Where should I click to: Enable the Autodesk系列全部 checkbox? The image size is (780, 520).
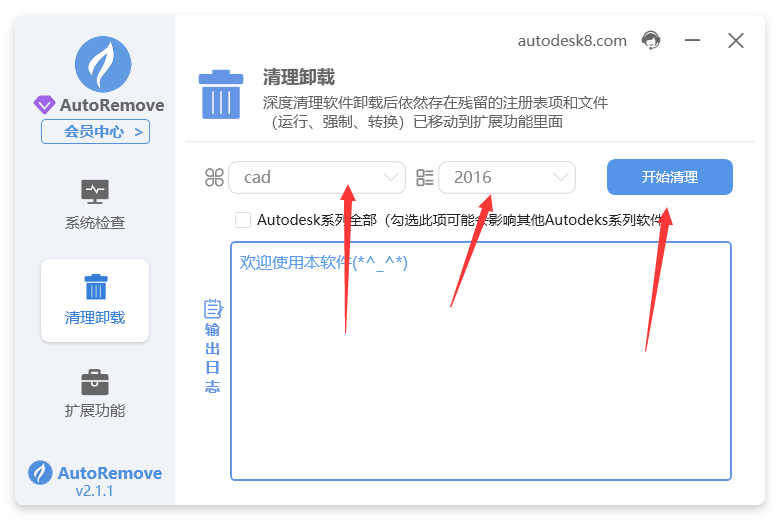pos(243,220)
